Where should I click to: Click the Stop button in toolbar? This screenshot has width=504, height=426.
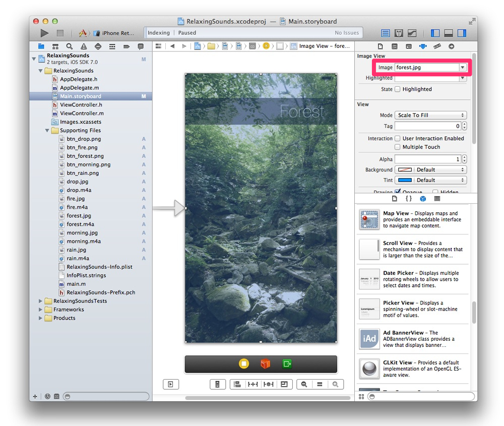tap(60, 33)
